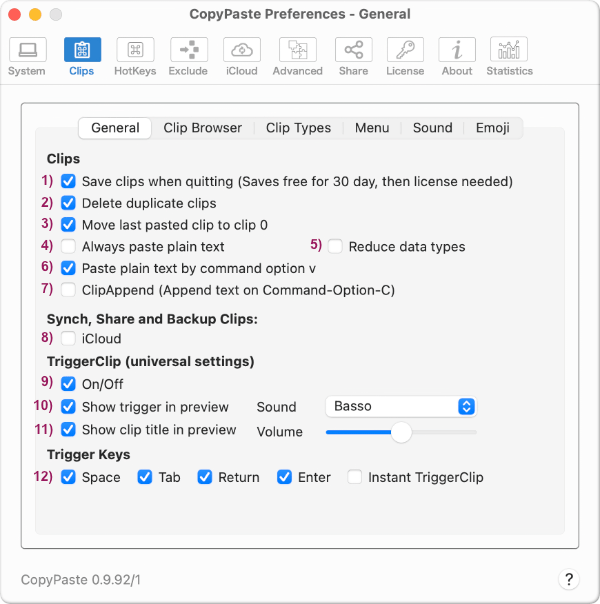The width and height of the screenshot is (600, 604).
Task: Switch to the Menu tab
Action: point(372,128)
